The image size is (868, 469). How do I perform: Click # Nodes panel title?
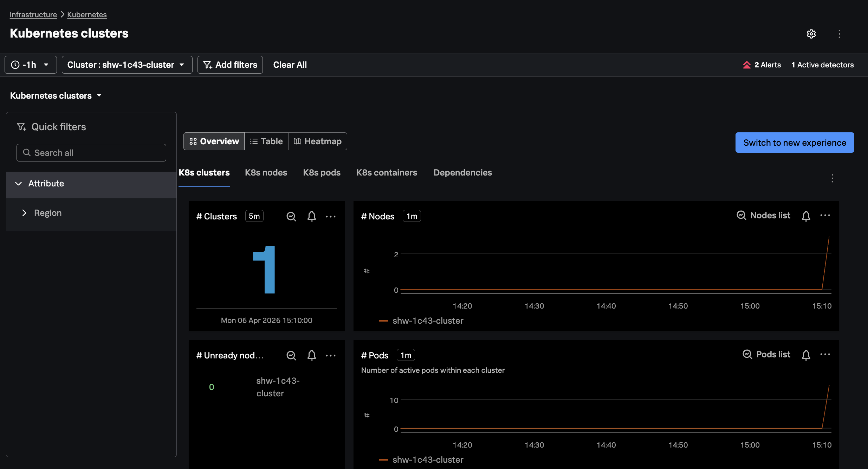tap(378, 216)
